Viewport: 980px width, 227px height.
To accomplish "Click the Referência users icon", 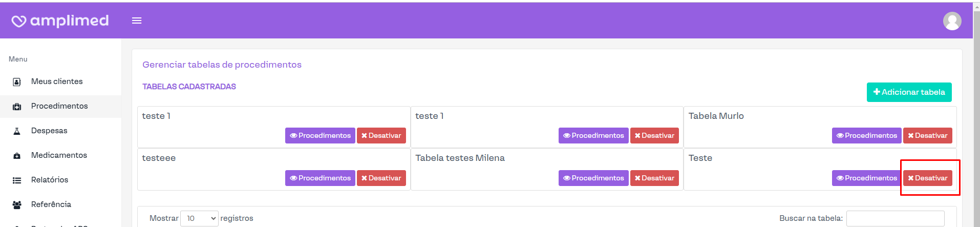I will (x=17, y=205).
